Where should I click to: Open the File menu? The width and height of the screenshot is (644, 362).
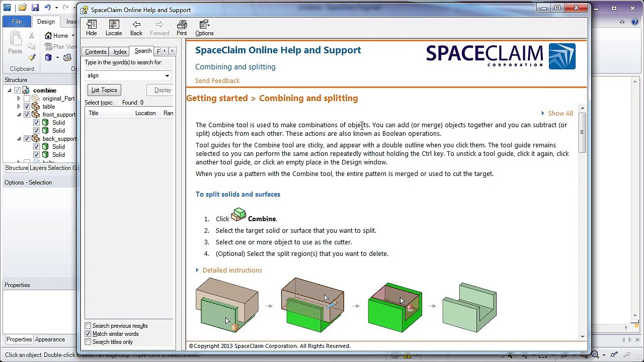click(17, 22)
